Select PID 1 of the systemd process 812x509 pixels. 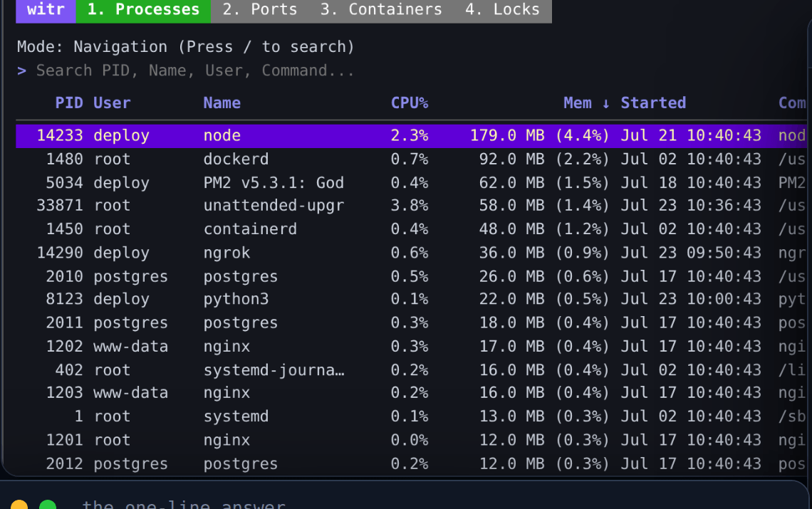click(x=79, y=416)
